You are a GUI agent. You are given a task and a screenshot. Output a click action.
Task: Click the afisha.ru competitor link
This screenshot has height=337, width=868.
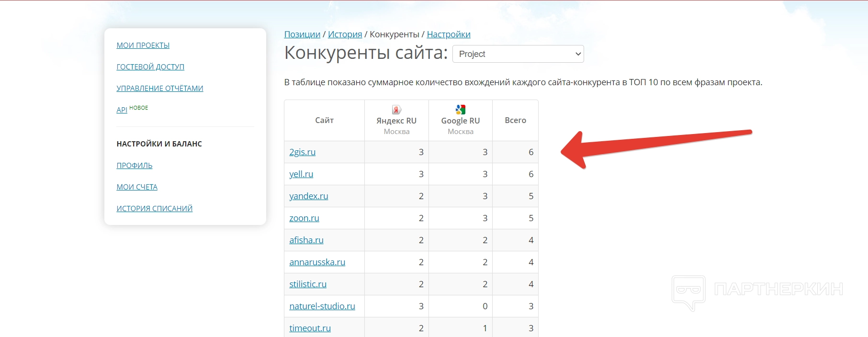click(x=306, y=240)
